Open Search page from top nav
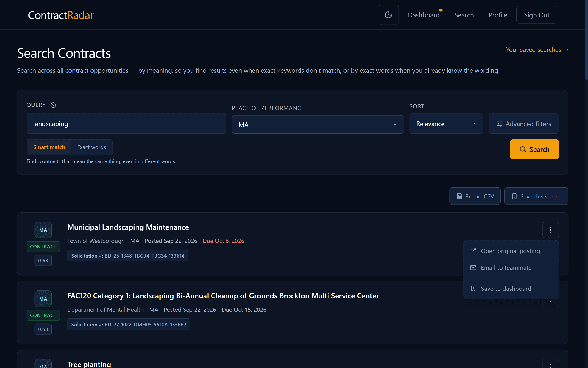 click(464, 15)
